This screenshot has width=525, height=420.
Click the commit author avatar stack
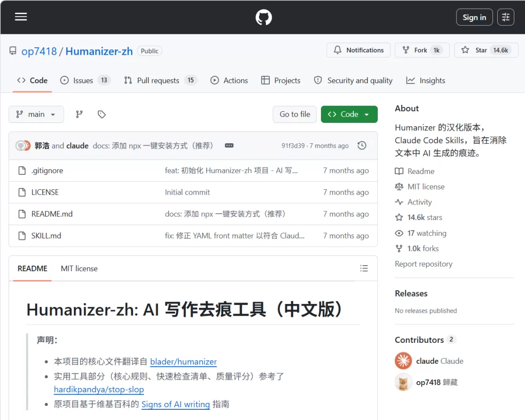click(23, 146)
